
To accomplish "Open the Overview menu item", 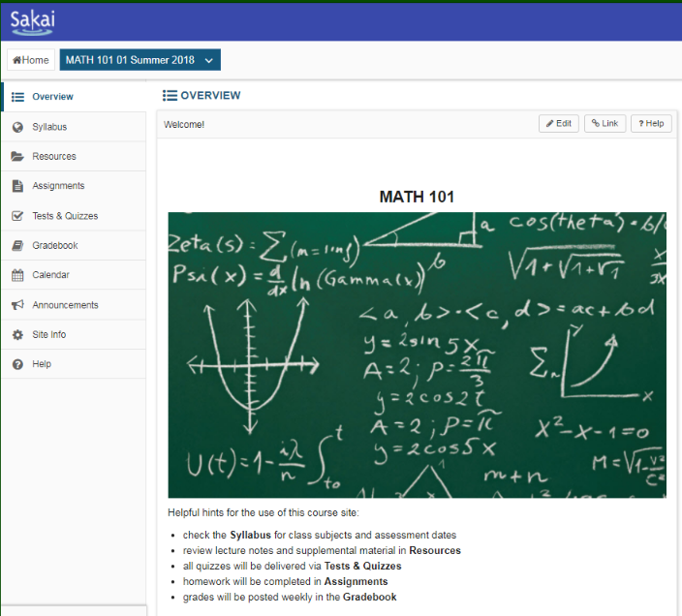I will (74, 97).
